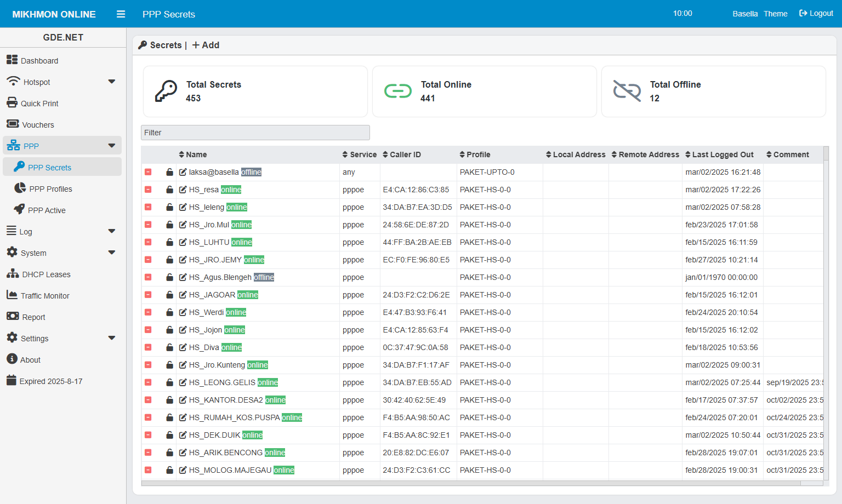This screenshot has height=504, width=842.
Task: Click the table's horizontal scrollbar
Action: click(x=470, y=484)
